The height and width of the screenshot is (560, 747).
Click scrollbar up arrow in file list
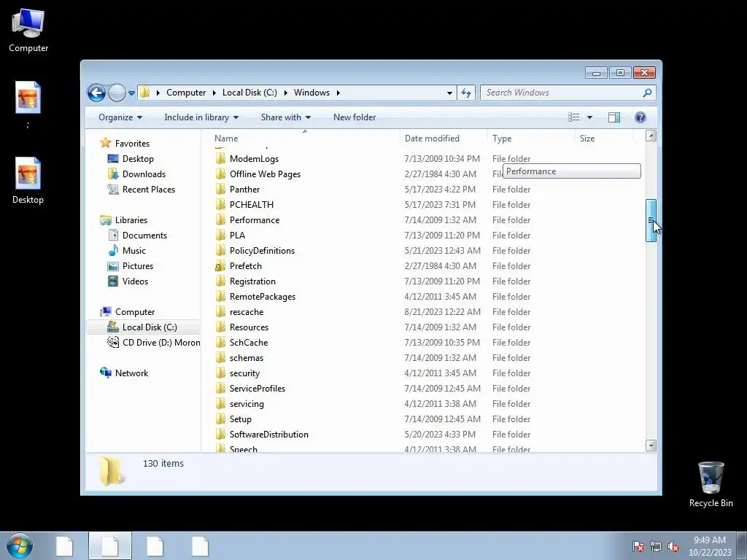[651, 136]
